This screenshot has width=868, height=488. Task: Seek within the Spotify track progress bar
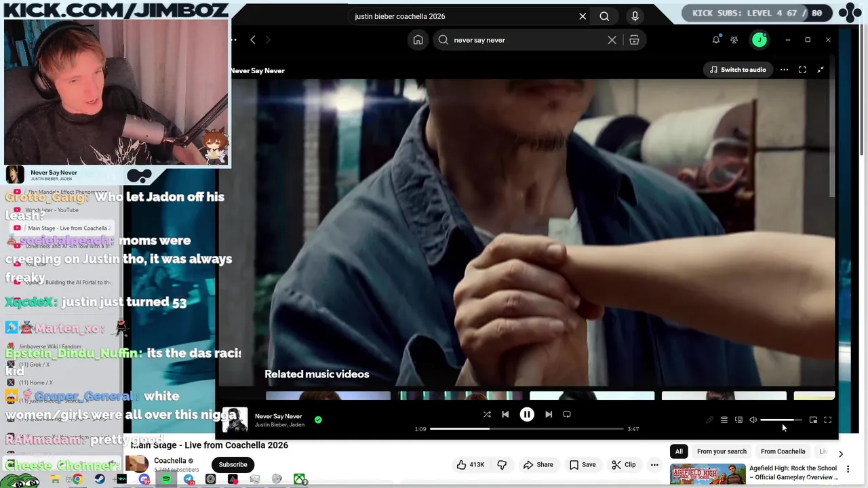point(526,429)
